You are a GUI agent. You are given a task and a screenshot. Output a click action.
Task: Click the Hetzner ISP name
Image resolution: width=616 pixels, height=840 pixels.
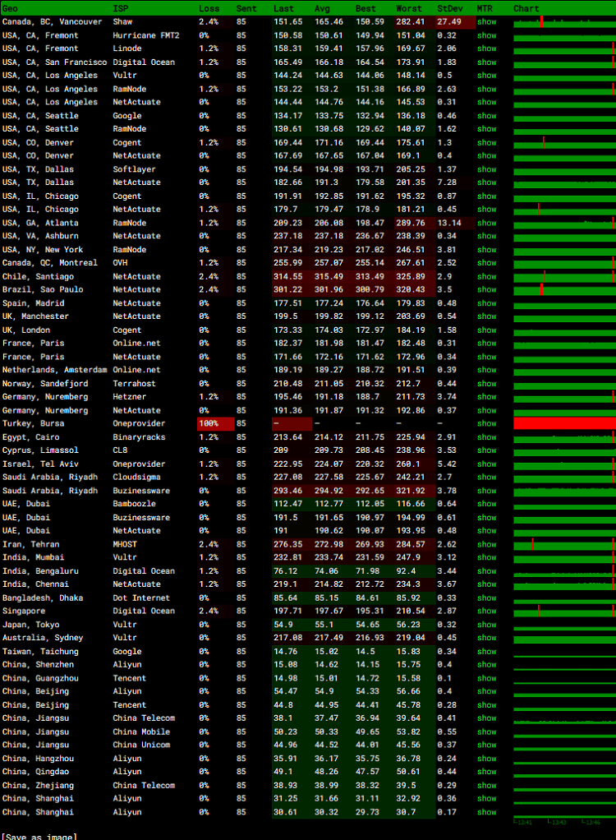(x=130, y=397)
